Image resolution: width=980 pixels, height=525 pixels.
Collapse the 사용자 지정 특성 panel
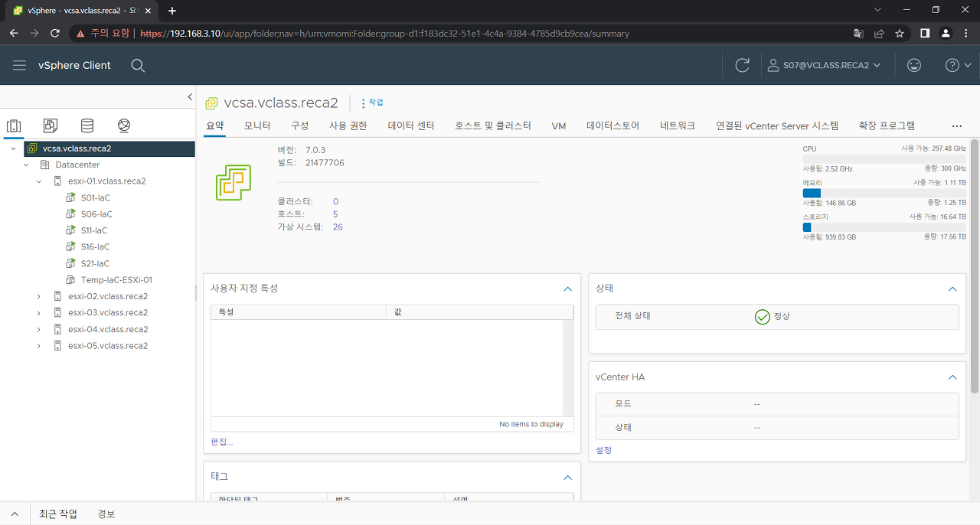567,289
